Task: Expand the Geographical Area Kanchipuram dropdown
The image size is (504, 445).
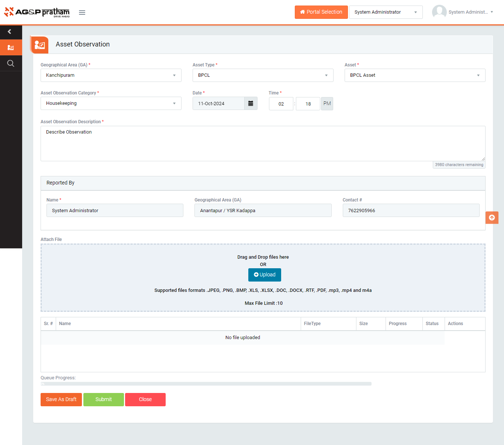Action: point(111,75)
